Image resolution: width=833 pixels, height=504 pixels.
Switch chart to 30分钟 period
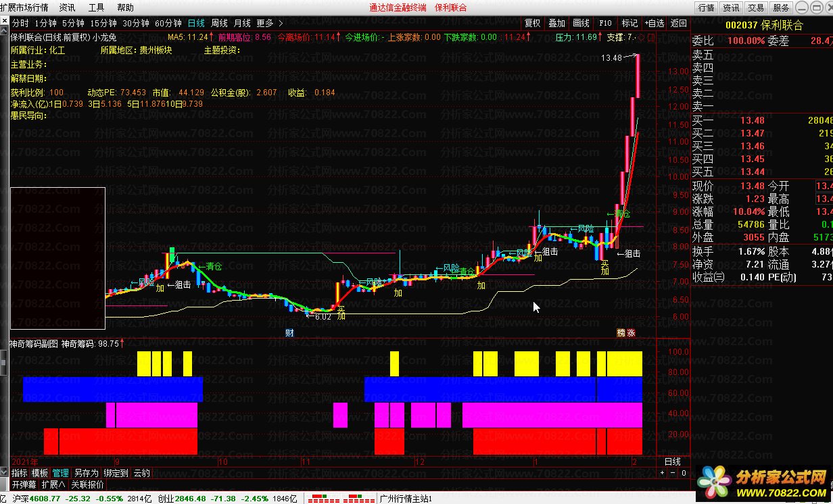click(136, 23)
